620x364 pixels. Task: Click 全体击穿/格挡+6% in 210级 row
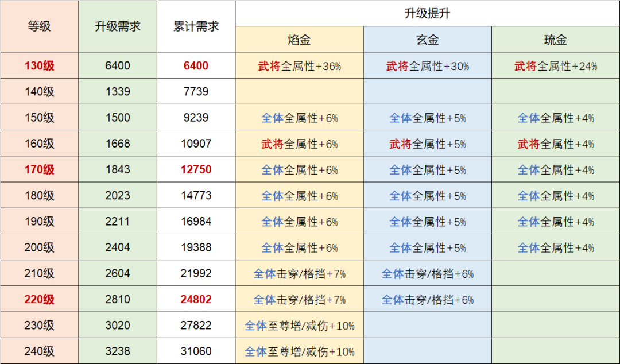tap(428, 273)
